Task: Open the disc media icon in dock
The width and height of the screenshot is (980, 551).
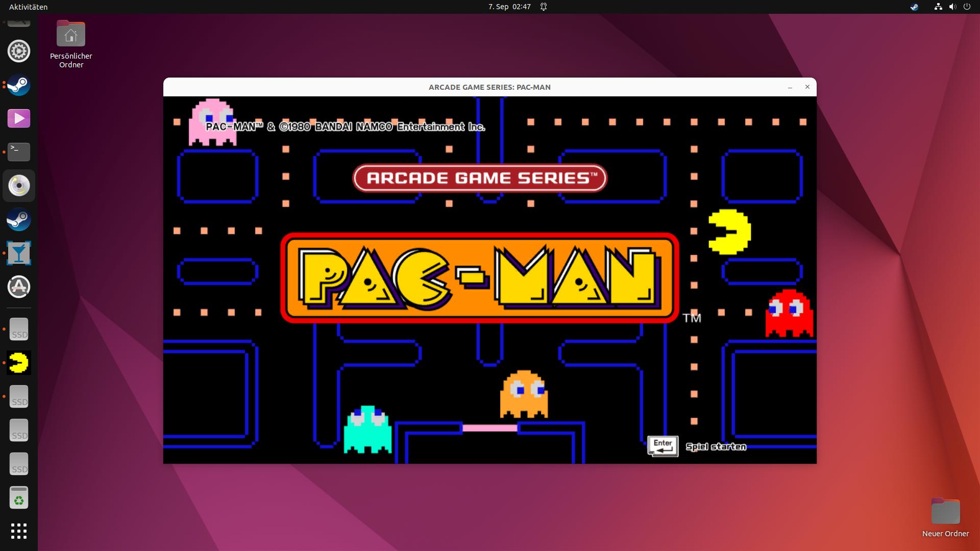Action: tap(19, 186)
